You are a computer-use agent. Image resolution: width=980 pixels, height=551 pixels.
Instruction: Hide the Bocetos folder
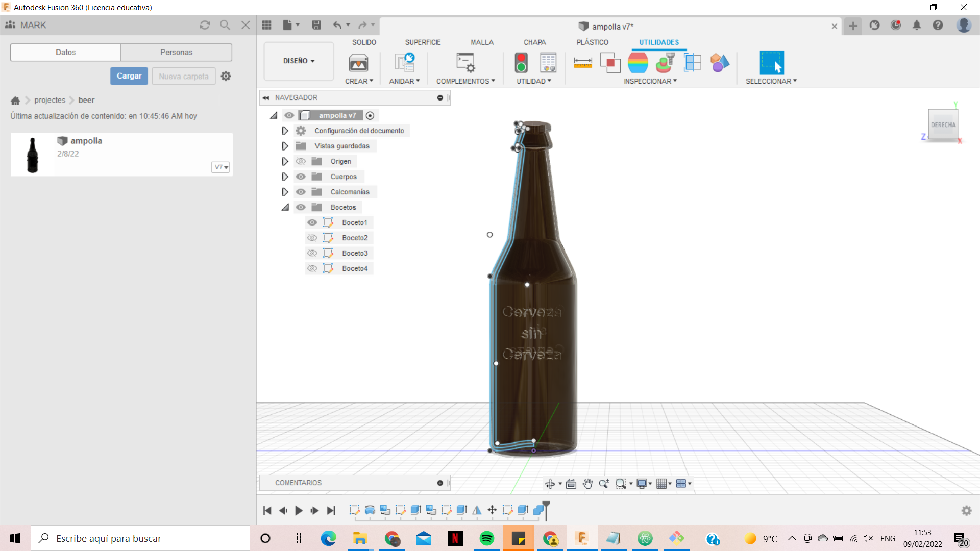[x=301, y=207]
